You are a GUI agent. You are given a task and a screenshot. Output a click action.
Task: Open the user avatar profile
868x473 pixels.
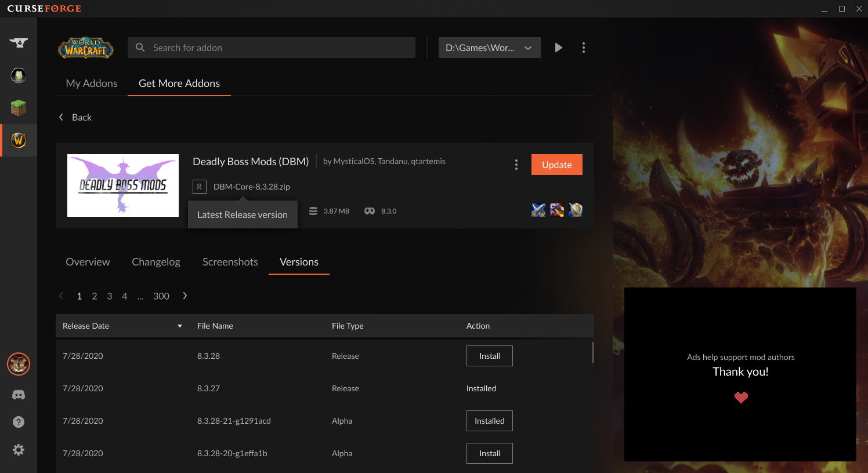pyautogui.click(x=19, y=364)
